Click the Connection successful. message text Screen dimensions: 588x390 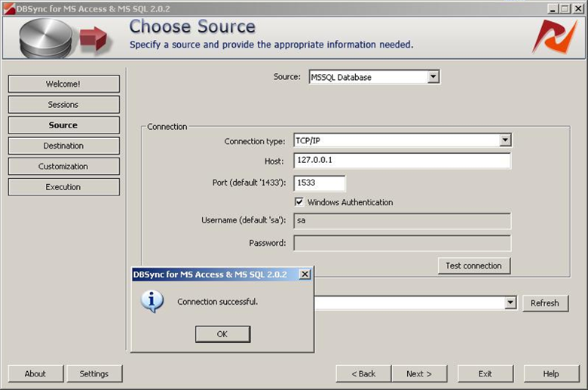[x=218, y=302]
